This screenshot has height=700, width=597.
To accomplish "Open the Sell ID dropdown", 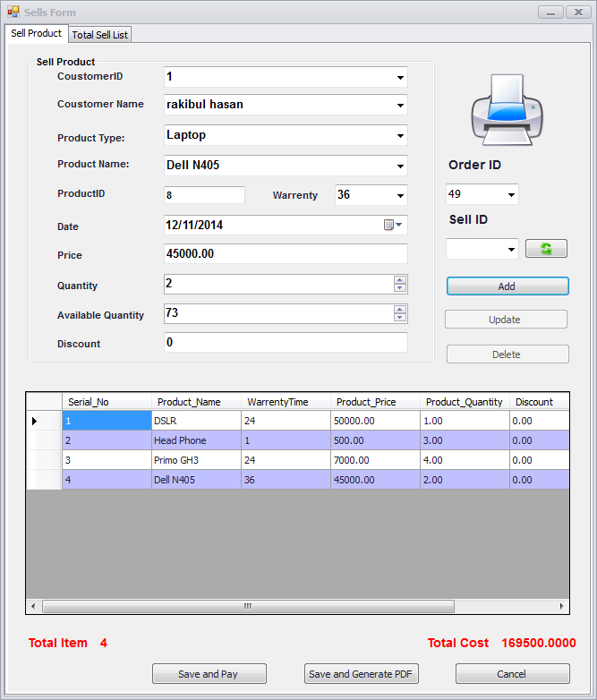I will (511, 249).
